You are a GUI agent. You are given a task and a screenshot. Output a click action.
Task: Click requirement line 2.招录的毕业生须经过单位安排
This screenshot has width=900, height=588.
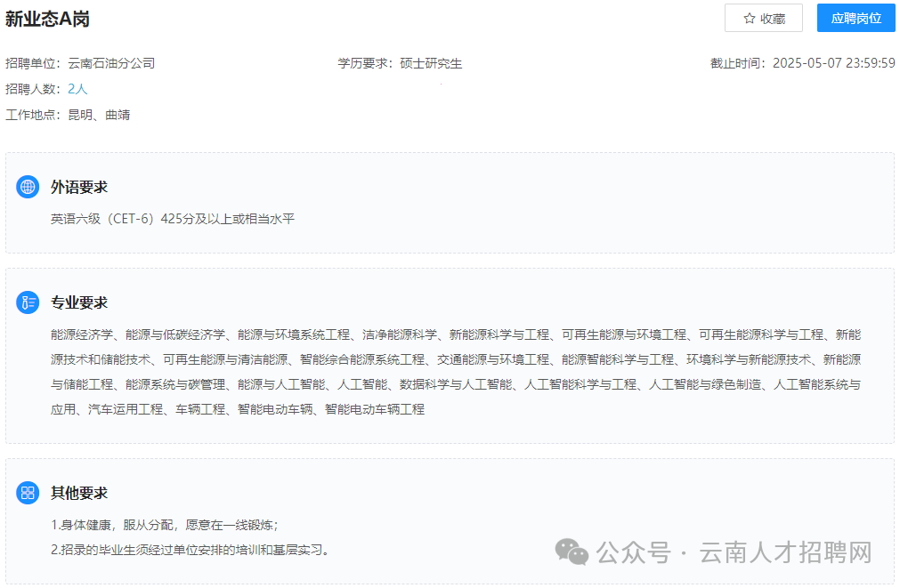coord(190,550)
